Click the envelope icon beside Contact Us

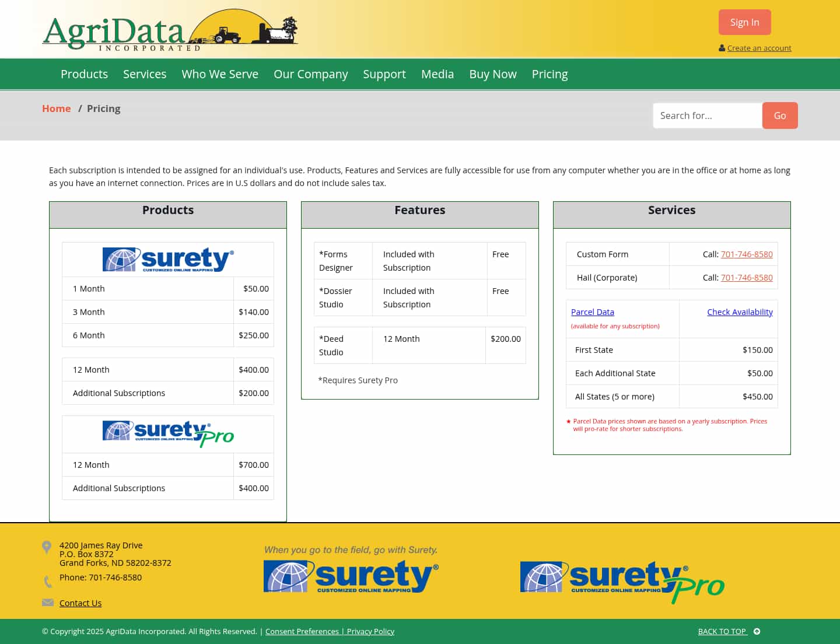47,602
